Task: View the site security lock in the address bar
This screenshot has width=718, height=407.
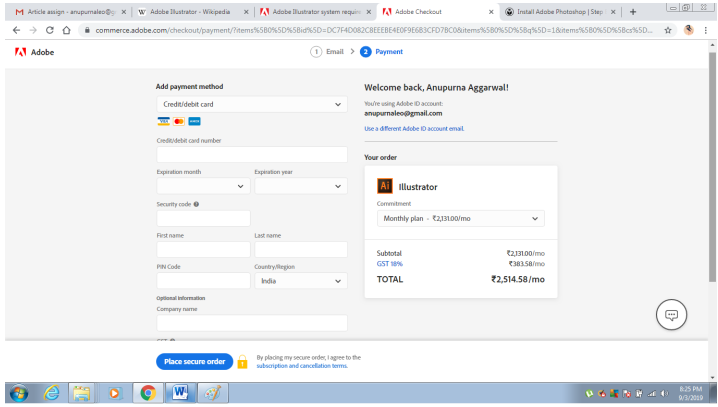Action: 87,30
